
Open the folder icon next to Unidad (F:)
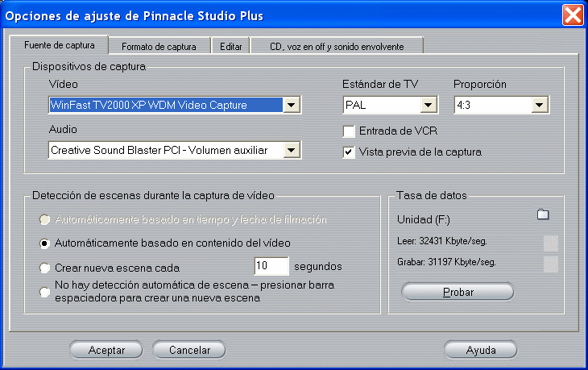543,214
